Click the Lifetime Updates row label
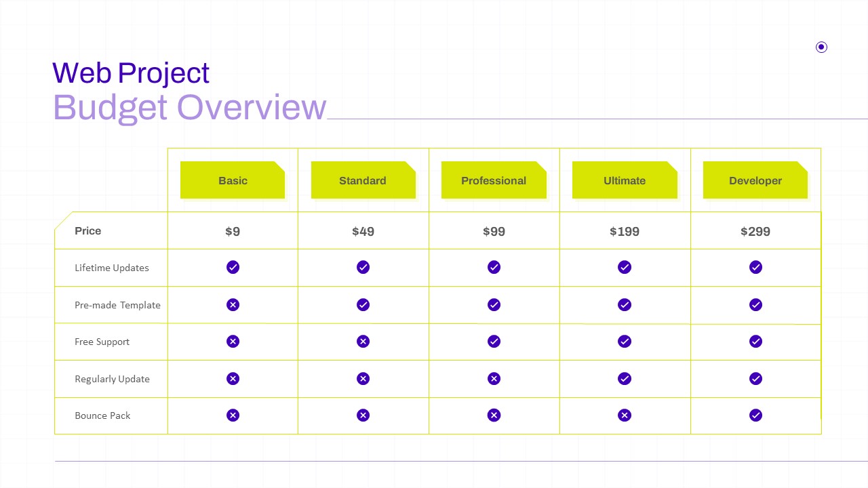This screenshot has height=488, width=868. click(112, 268)
